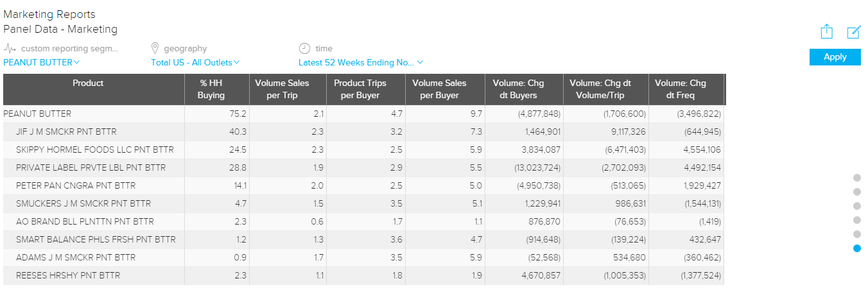Viewport: 868px width, 308px height.
Task: Select the first gray page dot
Action: coord(857,178)
